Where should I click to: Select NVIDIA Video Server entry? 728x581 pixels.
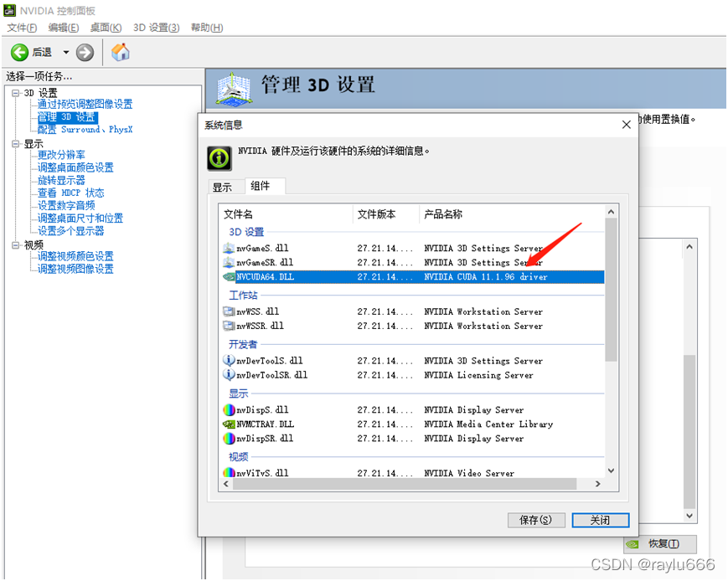[x=469, y=473]
